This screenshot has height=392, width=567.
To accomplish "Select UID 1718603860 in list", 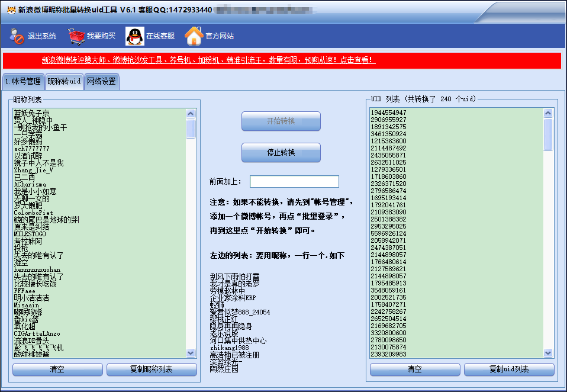I will [x=389, y=177].
